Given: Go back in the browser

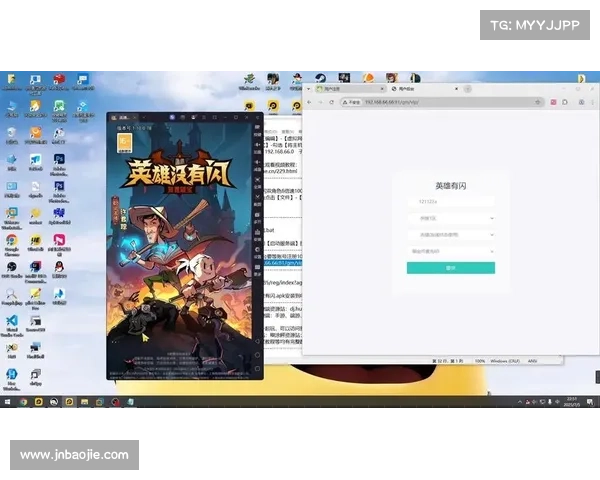Looking at the screenshot, I should point(310,102).
